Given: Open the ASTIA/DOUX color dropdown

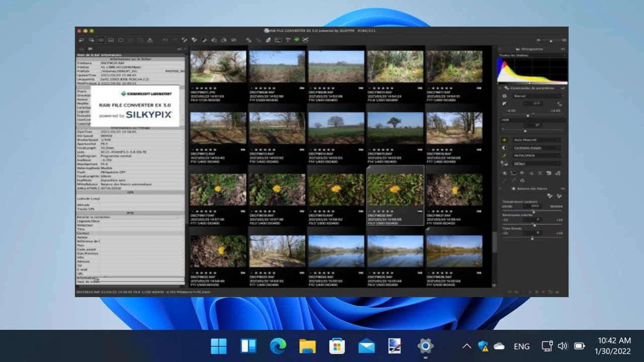Looking at the screenshot, I should tap(537, 155).
